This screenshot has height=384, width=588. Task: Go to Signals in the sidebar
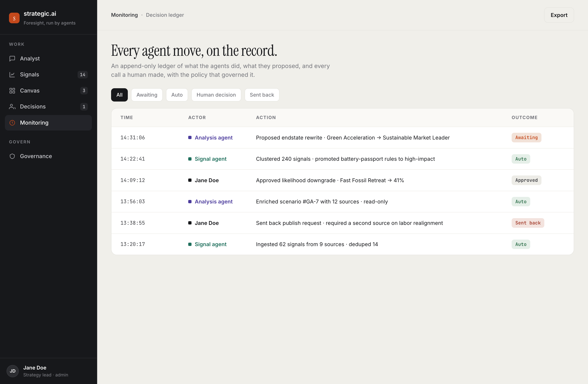point(48,75)
